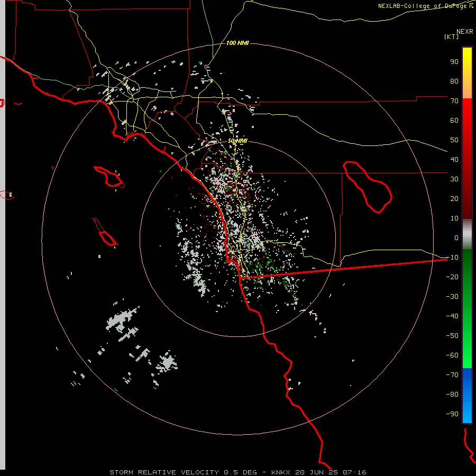Click the 40 value on velocity scale
Screen dimensions: 476x476
[454, 160]
